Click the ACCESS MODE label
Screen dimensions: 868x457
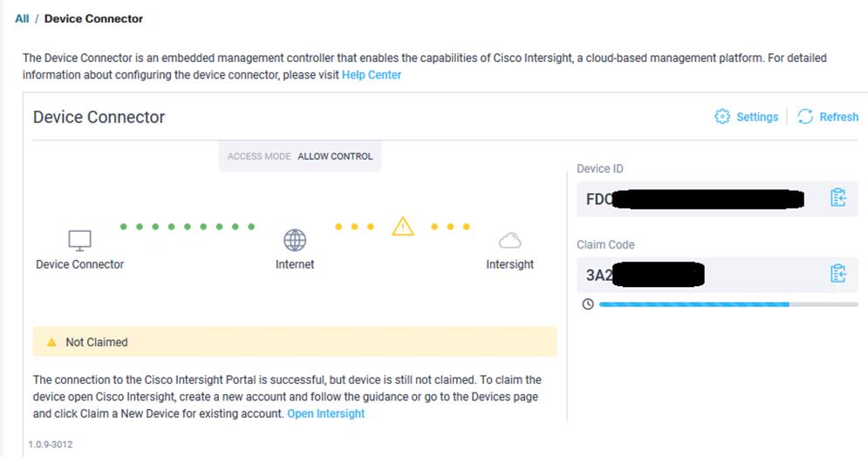coord(259,157)
